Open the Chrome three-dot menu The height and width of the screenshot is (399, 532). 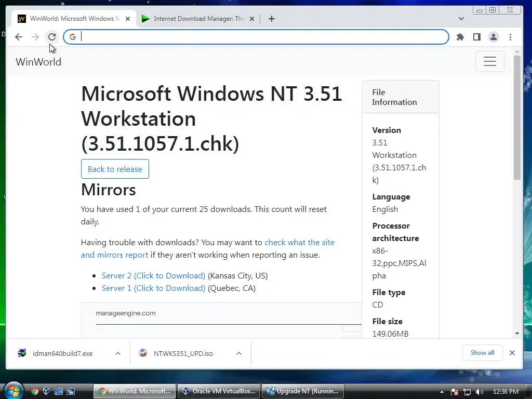(510, 37)
